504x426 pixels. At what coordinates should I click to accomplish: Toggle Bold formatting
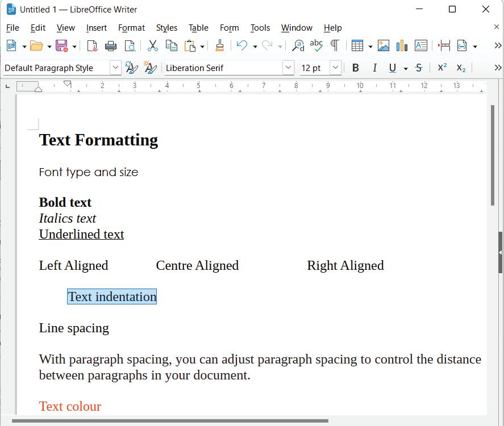(356, 68)
